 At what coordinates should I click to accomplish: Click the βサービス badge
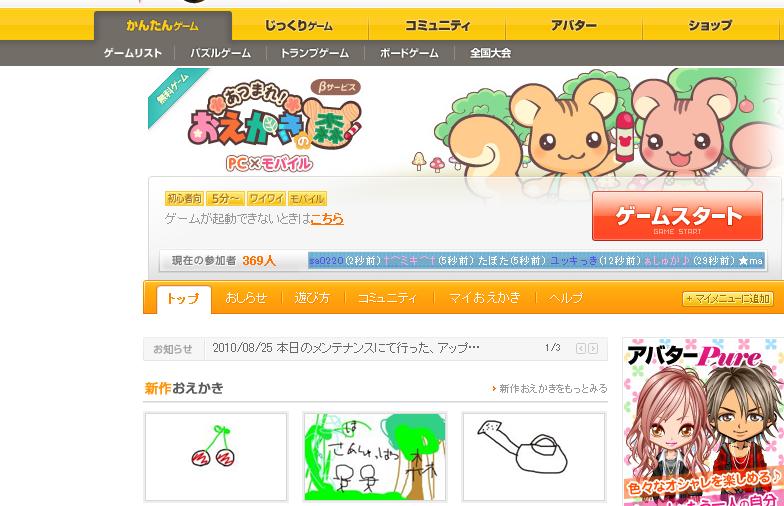pos(336,86)
